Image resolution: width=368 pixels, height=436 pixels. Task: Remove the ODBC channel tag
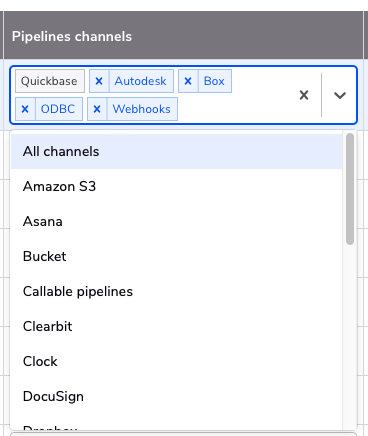[25, 109]
